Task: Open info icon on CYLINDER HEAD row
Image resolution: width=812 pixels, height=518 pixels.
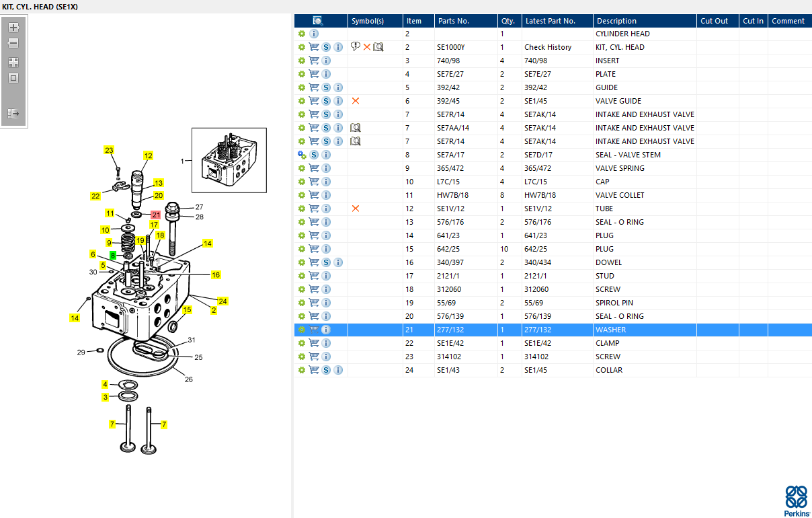Action: pos(314,34)
